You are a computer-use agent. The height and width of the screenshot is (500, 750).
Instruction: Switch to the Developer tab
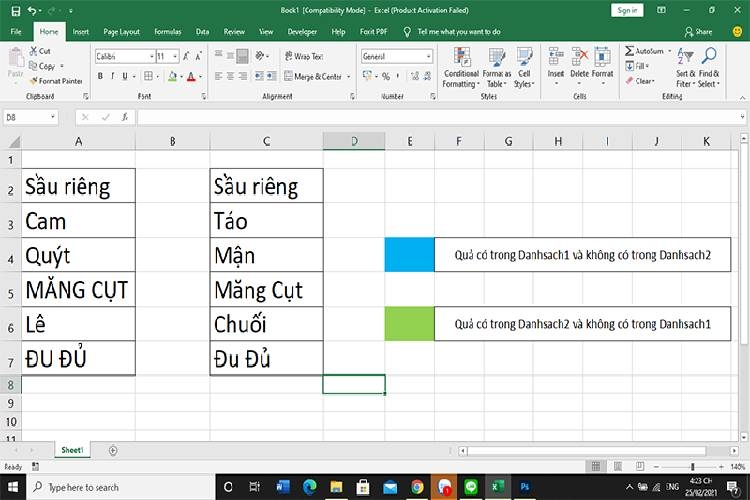(x=302, y=32)
